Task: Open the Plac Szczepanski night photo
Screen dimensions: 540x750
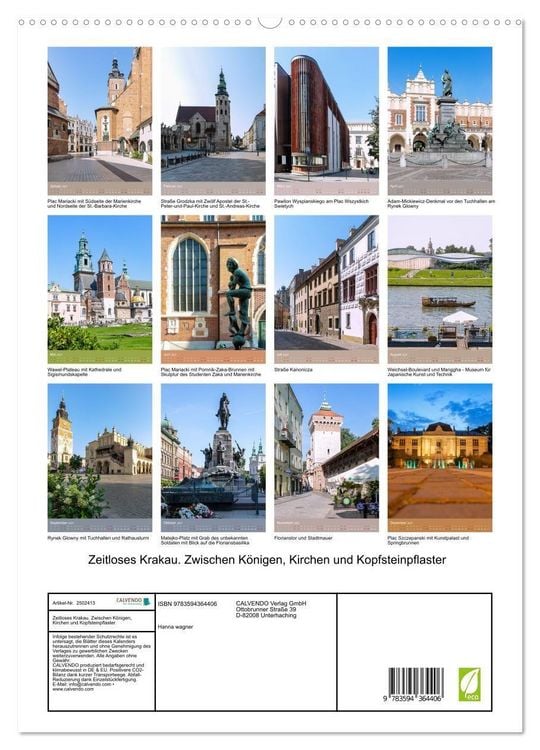Action: pyautogui.click(x=440, y=457)
